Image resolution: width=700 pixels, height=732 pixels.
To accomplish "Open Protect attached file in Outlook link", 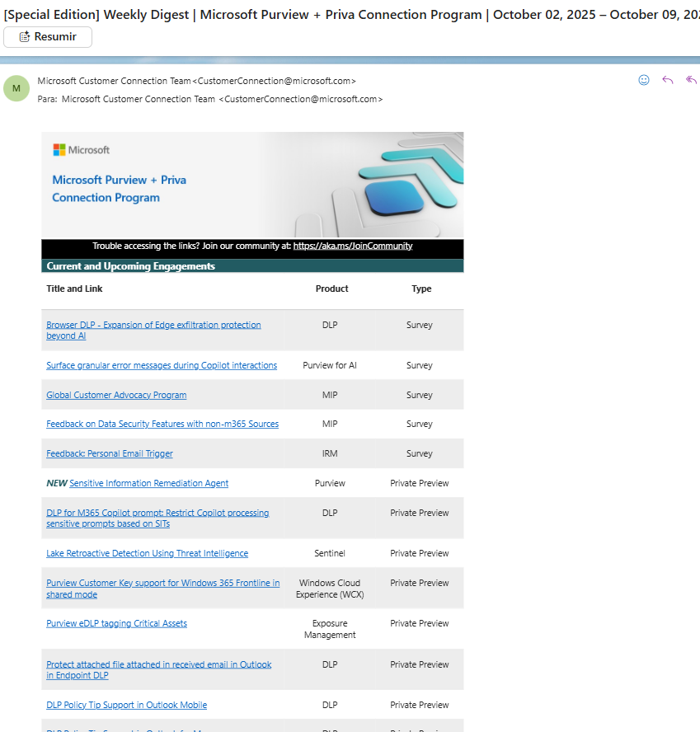I will pyautogui.click(x=158, y=664).
